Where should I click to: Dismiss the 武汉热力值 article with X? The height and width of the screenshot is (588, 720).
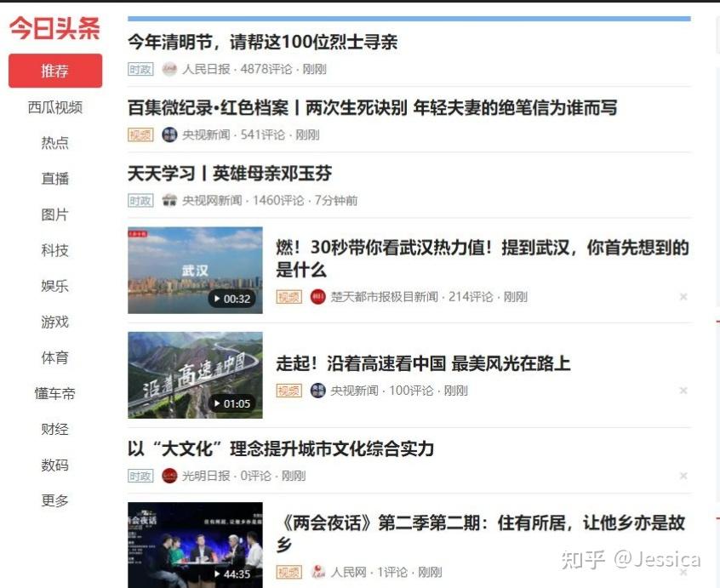tap(683, 297)
